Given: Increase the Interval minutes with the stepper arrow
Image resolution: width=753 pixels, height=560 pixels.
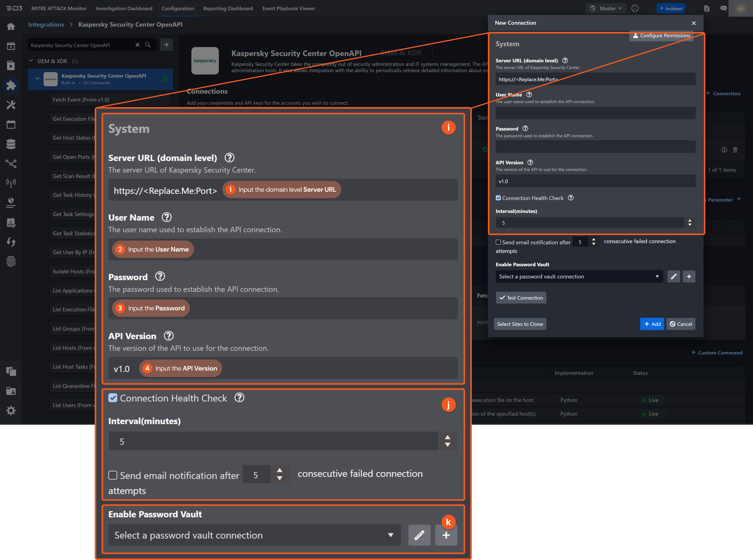Looking at the screenshot, I should 447,438.
